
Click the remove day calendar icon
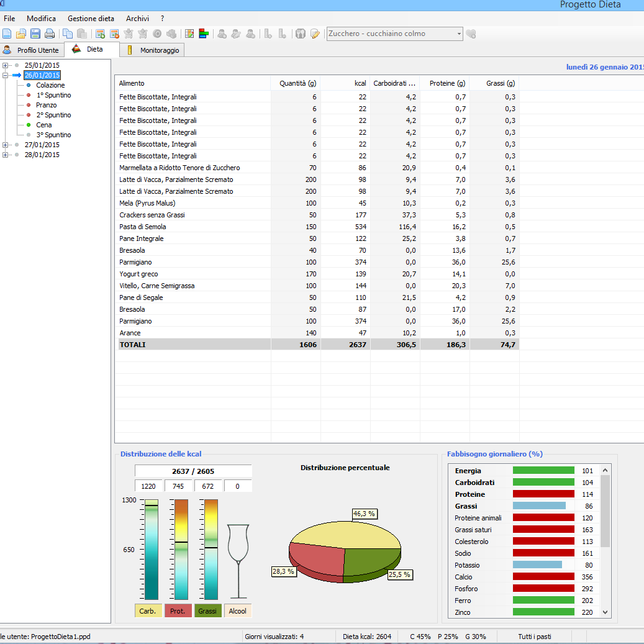coord(114,34)
